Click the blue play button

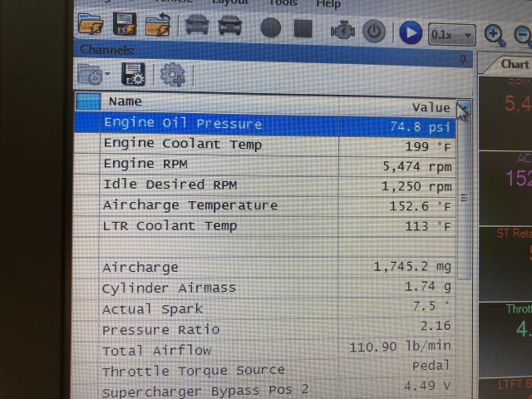410,32
